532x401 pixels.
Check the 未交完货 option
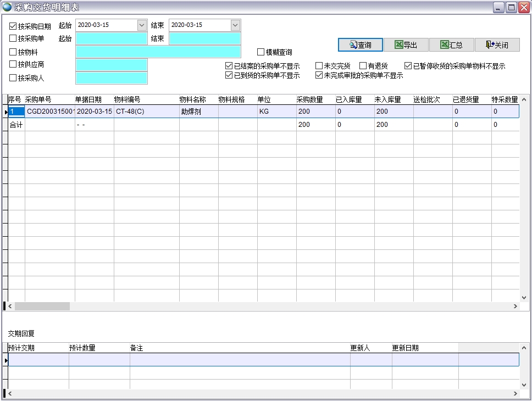click(319, 66)
